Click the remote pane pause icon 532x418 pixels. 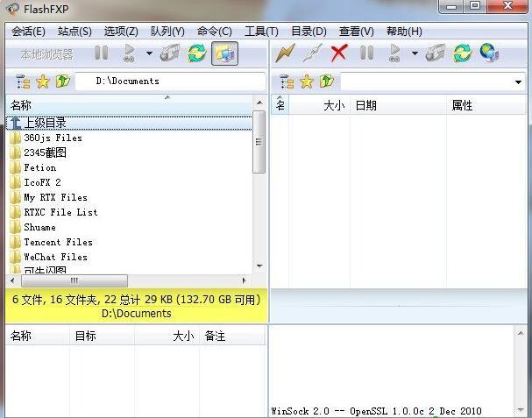366,53
